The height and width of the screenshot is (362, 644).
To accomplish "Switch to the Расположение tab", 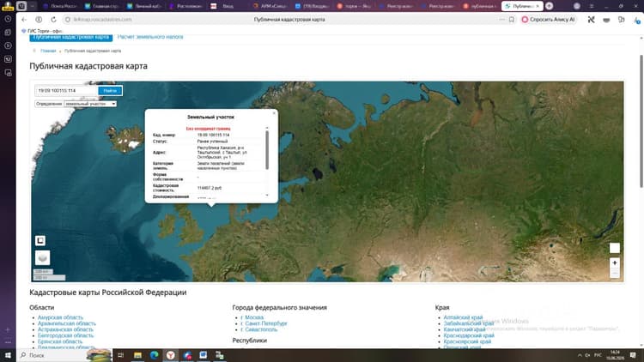I will click(x=185, y=6).
